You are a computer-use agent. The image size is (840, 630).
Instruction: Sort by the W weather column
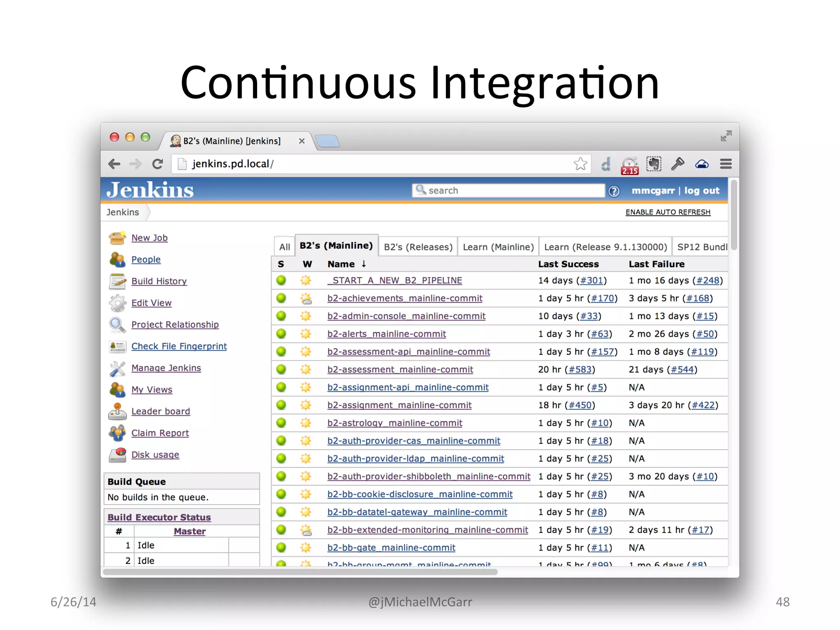tap(307, 264)
